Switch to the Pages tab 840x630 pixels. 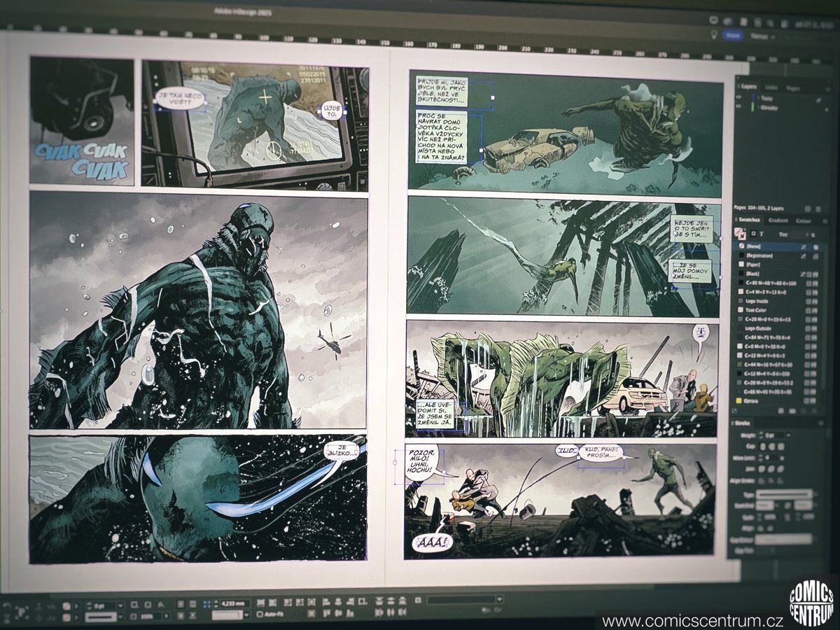(x=793, y=88)
